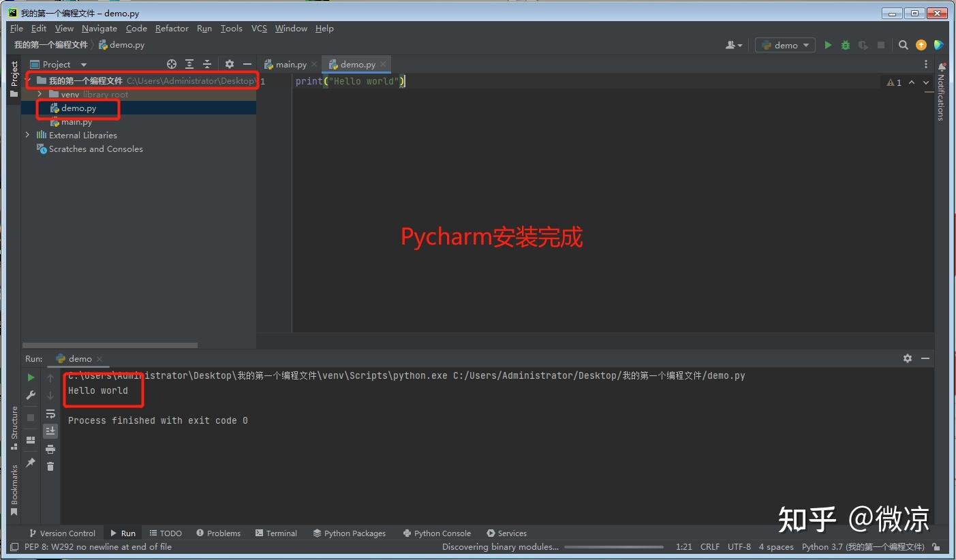Click the gray stop icon in the top toolbar
This screenshot has height=560, width=956.
click(x=881, y=45)
